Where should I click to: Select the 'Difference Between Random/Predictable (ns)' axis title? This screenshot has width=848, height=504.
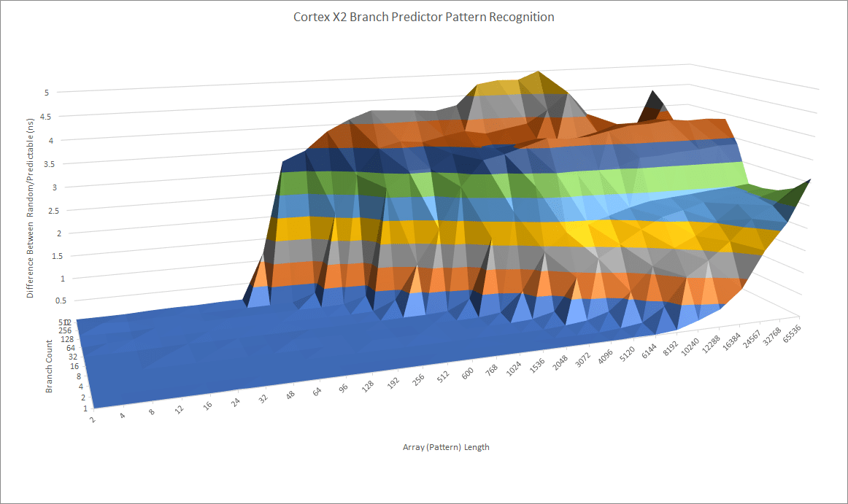pos(31,208)
